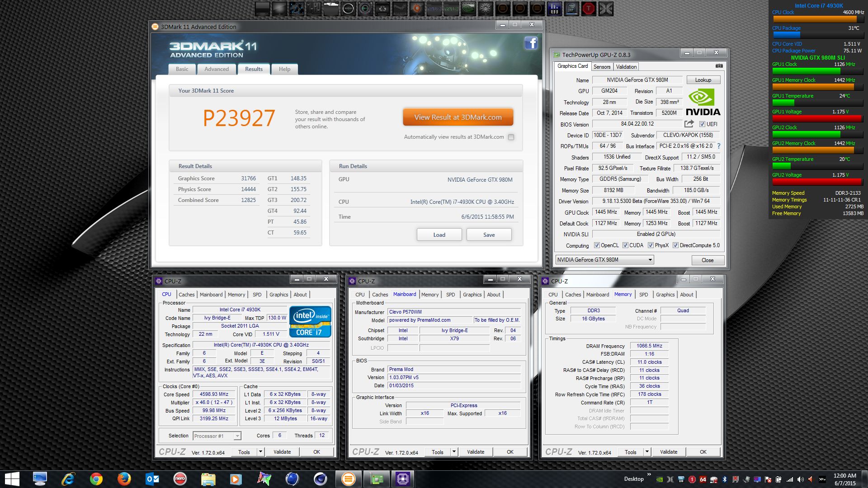Toggle the DirectCompute 5.0 checkbox in GPU-Z
Viewport: 868px width, 488px height.
tap(675, 245)
